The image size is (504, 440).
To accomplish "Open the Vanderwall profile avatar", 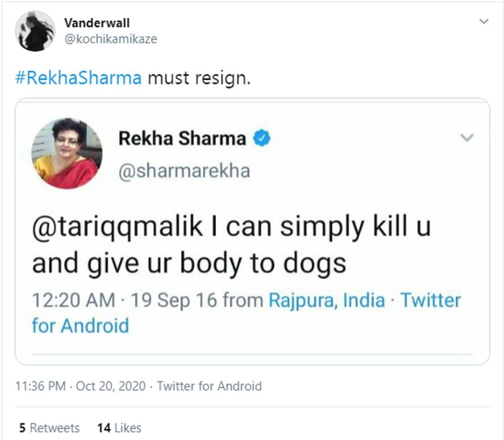I will coord(35,31).
